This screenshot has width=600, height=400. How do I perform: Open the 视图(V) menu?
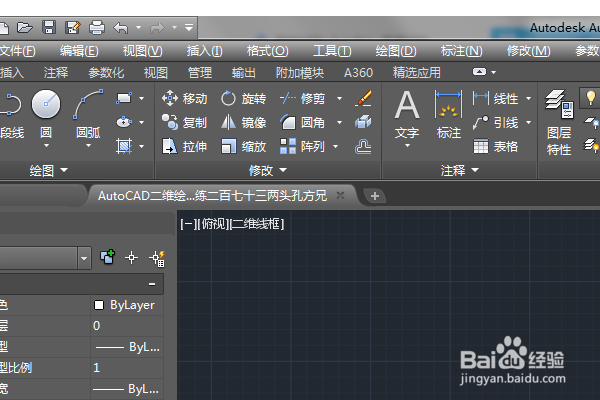click(142, 51)
